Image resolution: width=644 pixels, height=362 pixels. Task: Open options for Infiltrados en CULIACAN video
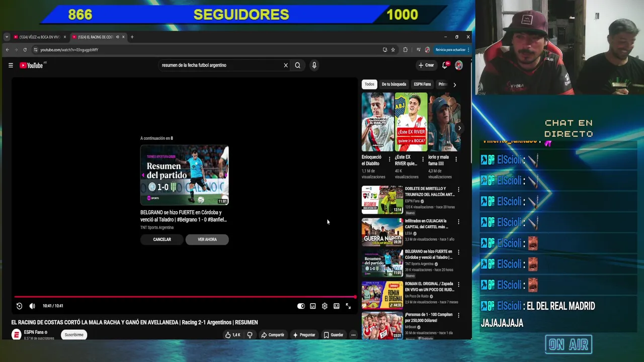pos(458,222)
